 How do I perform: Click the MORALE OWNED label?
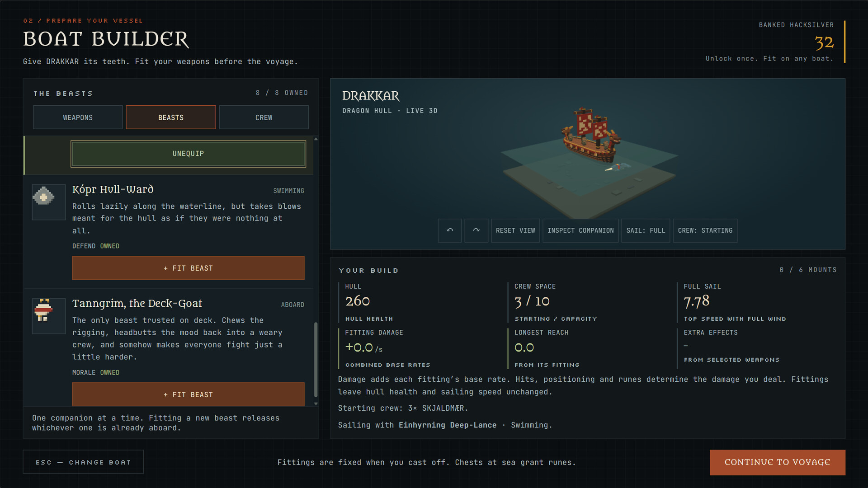click(x=96, y=372)
